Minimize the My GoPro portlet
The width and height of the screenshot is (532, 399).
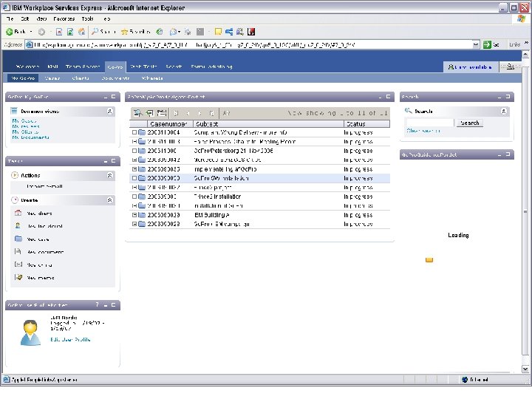(x=106, y=97)
